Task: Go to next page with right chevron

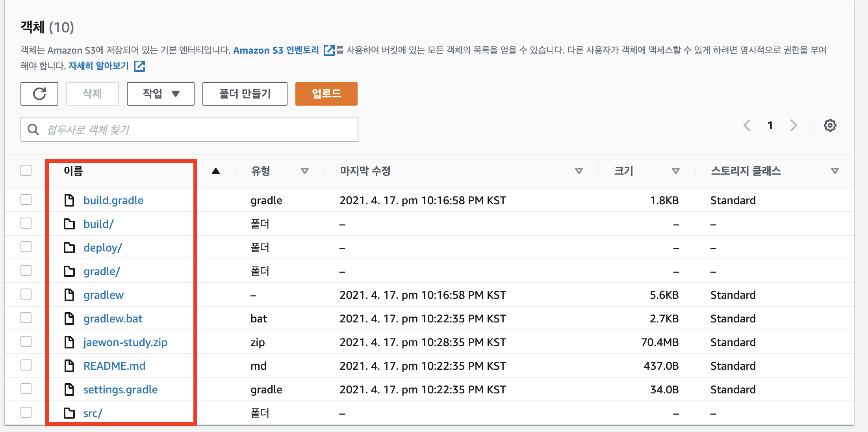Action: 794,126
